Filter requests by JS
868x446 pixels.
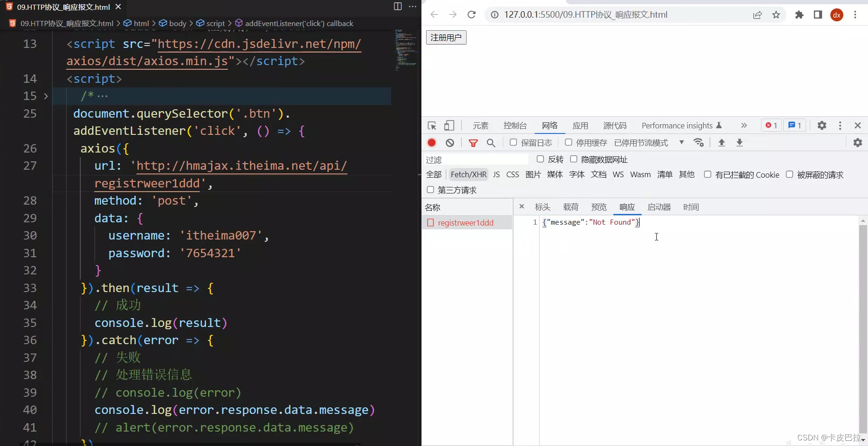(496, 174)
